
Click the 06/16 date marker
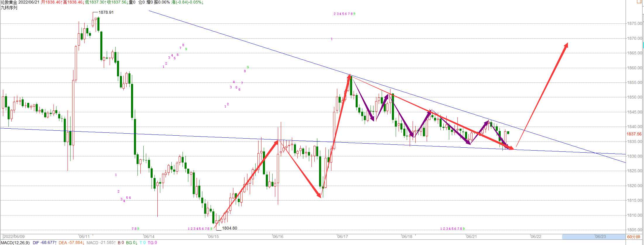pos(278,237)
